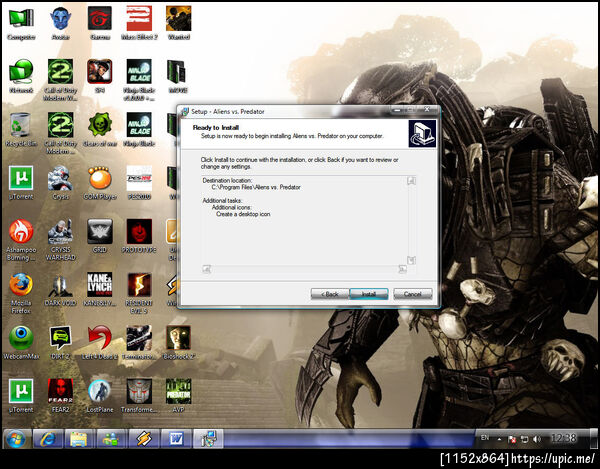Select the Garena desktop icon

coord(100,24)
